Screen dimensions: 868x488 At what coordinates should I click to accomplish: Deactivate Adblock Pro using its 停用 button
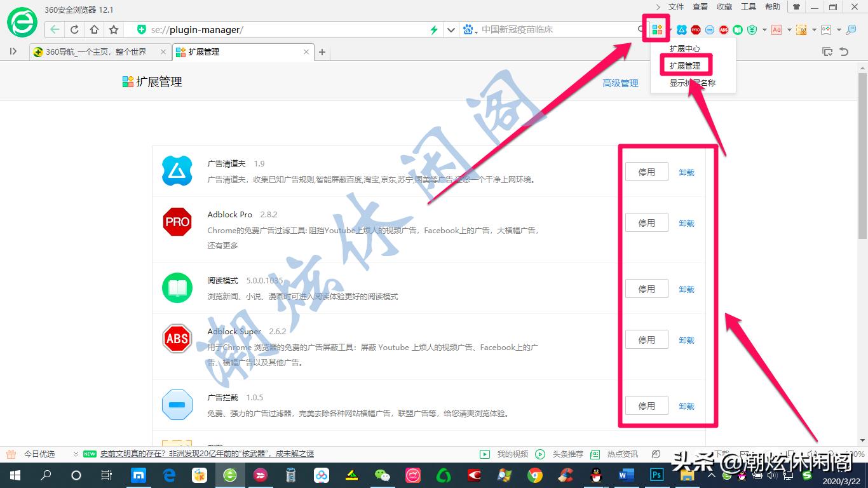coord(646,222)
